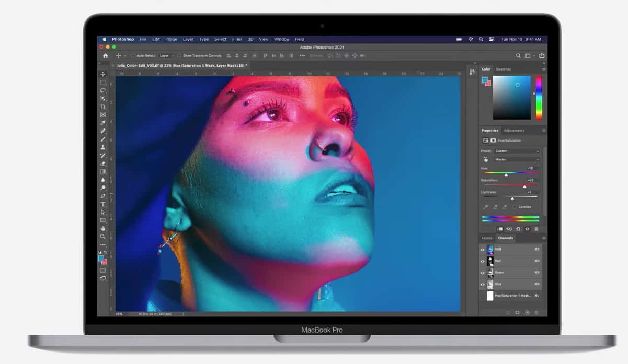
Task: Delete the adjustment layer via trash icon
Action: [x=536, y=229]
